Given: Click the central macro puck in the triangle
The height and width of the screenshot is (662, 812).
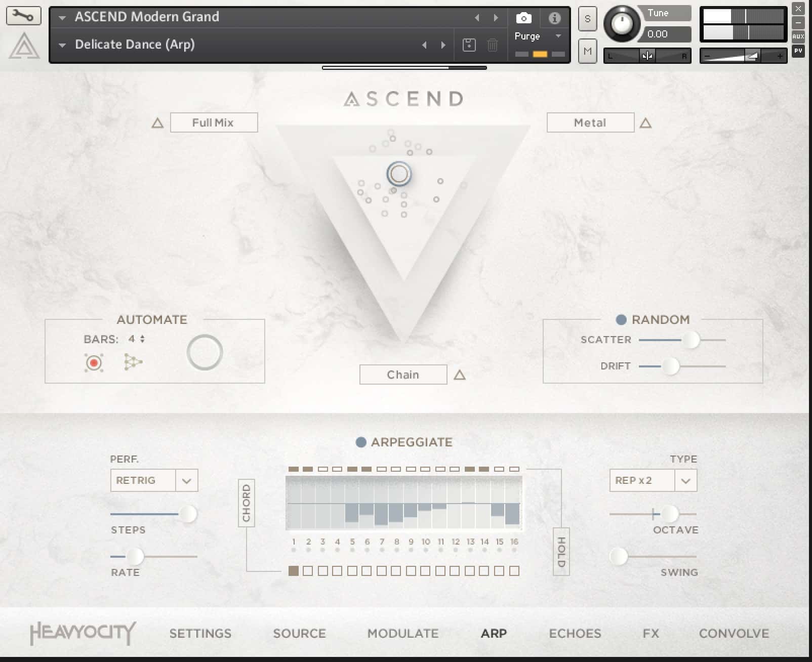Looking at the screenshot, I should [399, 174].
